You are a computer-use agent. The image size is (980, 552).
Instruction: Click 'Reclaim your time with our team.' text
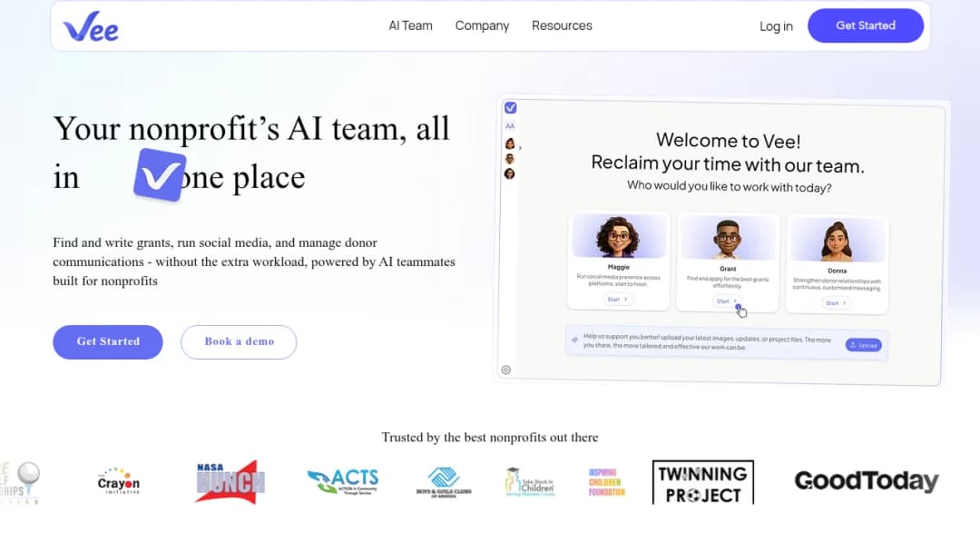(728, 163)
